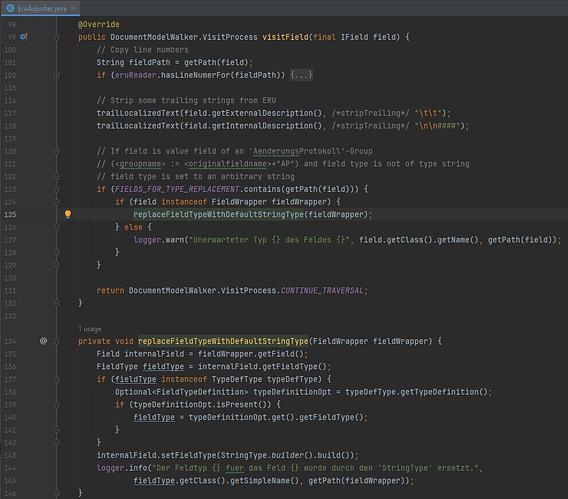Click the replaceFieldTypeWithDefaultStringType call on line 125
The height and width of the screenshot is (499, 568).
point(218,214)
